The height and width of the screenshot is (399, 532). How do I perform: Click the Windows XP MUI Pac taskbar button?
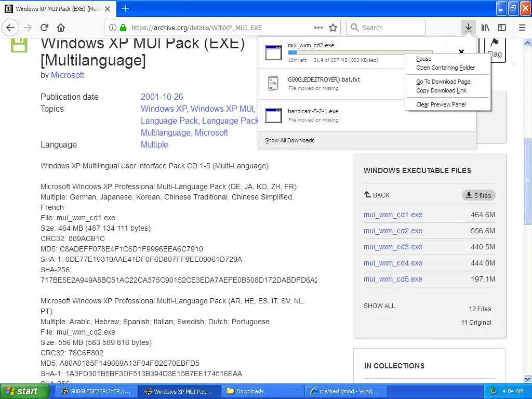pyautogui.click(x=179, y=391)
